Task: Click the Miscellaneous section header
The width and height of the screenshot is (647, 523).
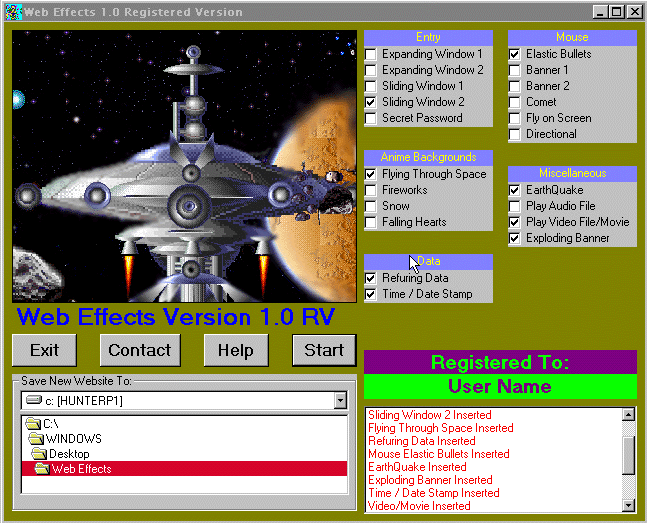Action: (x=572, y=173)
